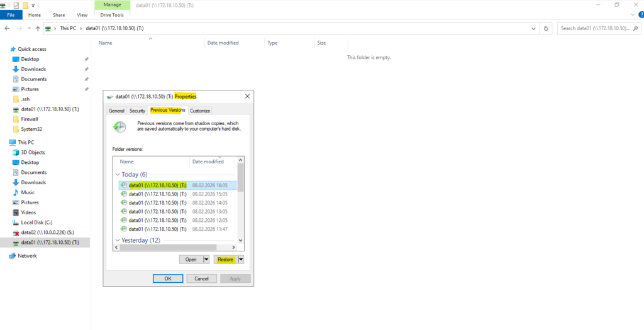The width and height of the screenshot is (644, 330).
Task: Open the File menu
Action: [x=11, y=15]
